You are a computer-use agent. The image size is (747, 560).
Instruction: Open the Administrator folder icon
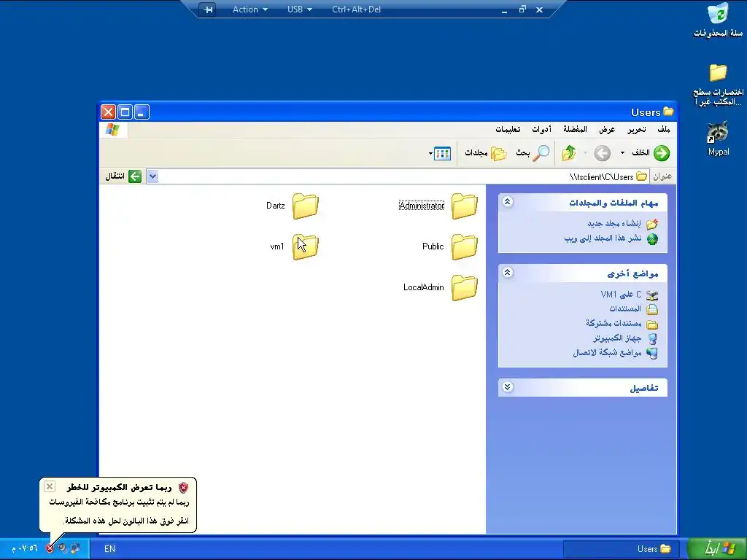(x=465, y=206)
